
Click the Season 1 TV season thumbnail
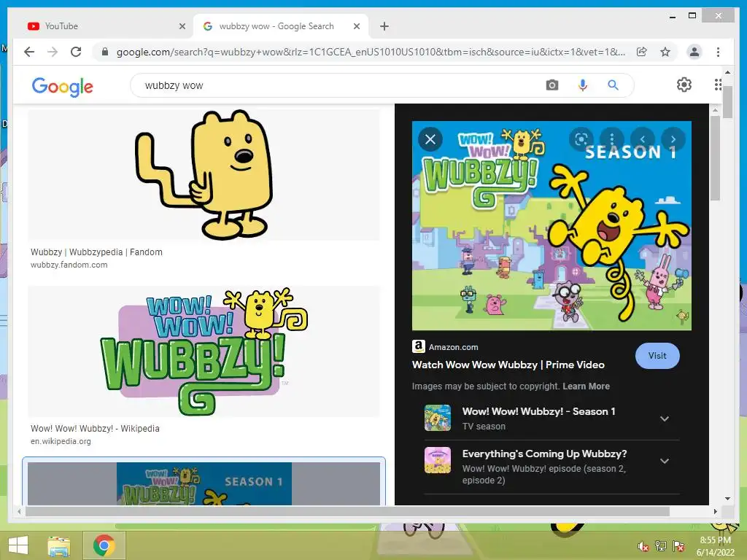click(438, 418)
